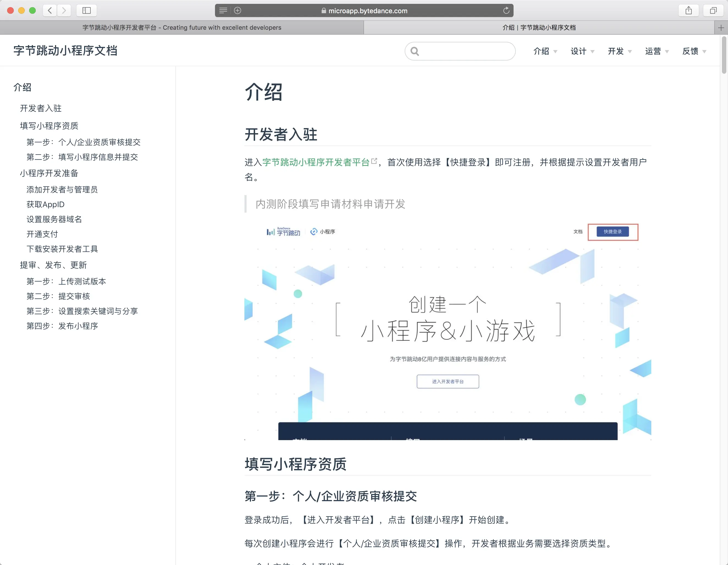The height and width of the screenshot is (565, 728).
Task: Click the magnifier icon in search box
Action: [x=414, y=51]
